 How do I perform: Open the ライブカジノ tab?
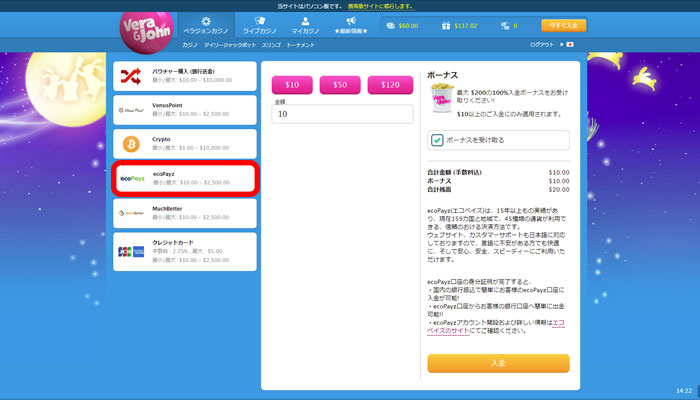(x=260, y=26)
